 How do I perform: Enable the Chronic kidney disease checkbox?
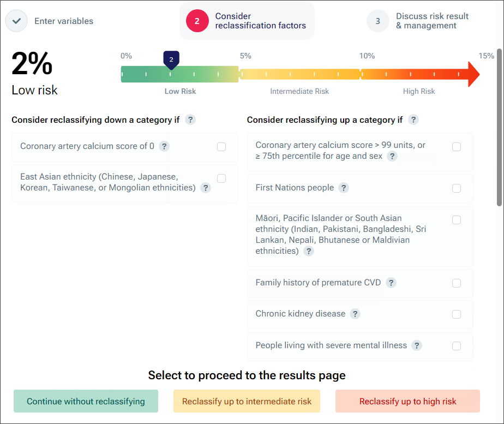pyautogui.click(x=457, y=314)
